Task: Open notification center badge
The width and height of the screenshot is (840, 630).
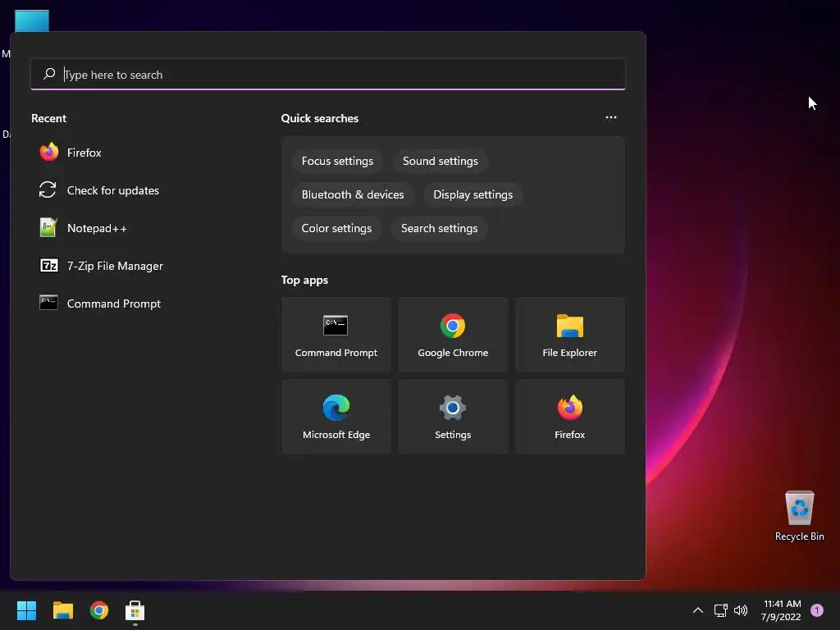Action: click(x=817, y=610)
